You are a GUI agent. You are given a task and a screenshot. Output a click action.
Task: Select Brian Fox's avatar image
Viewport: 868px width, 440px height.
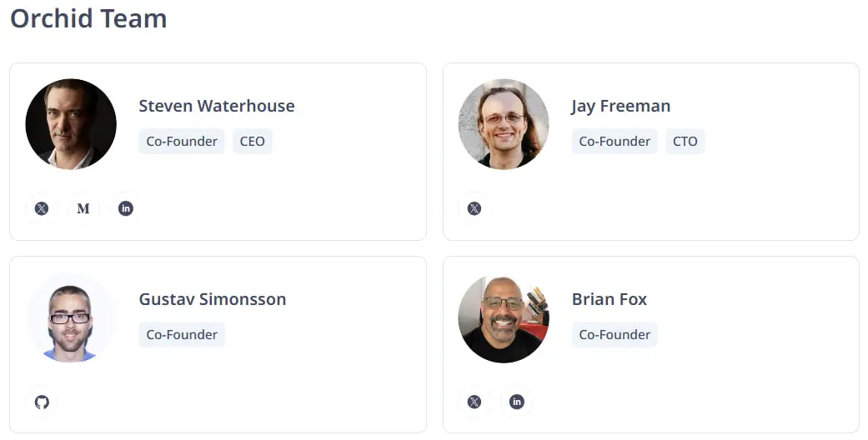tap(504, 317)
